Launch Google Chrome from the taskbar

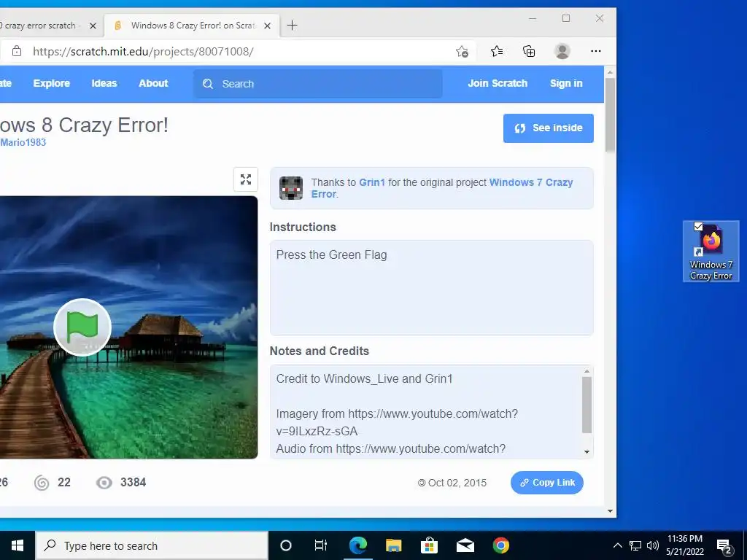click(500, 545)
